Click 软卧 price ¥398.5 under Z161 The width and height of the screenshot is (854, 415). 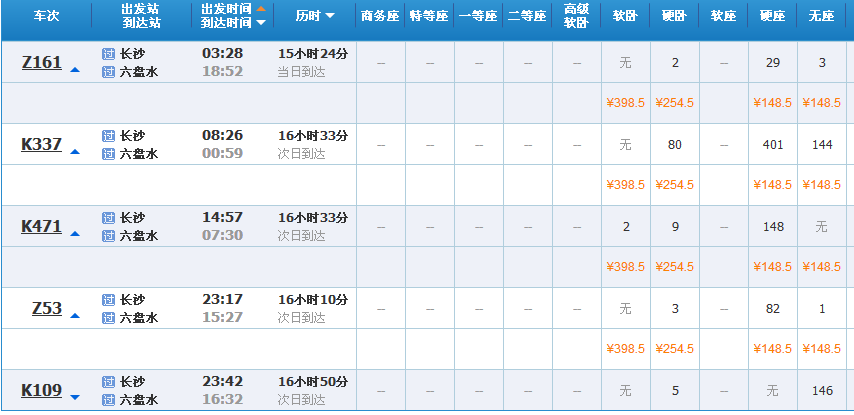pyautogui.click(x=625, y=103)
